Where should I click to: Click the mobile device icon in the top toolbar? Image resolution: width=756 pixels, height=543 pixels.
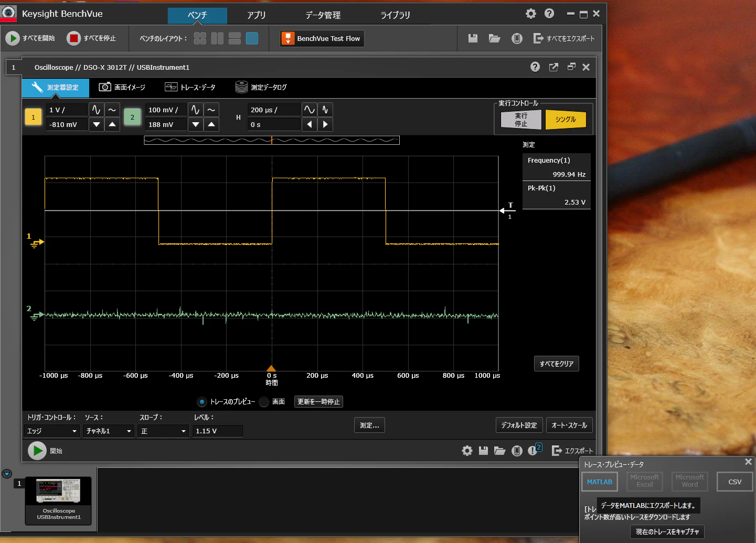[517, 38]
